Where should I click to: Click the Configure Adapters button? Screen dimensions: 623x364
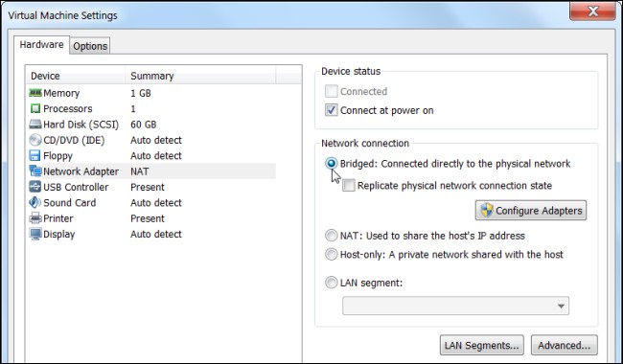(x=531, y=211)
